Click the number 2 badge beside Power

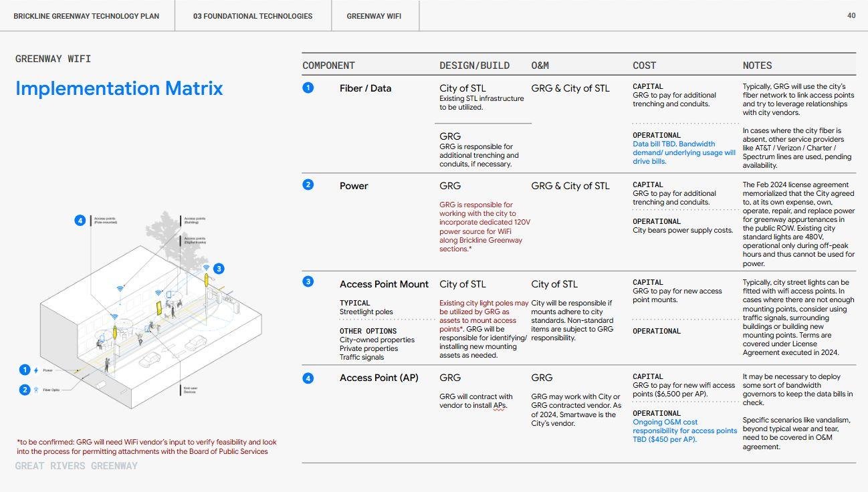[x=308, y=185]
